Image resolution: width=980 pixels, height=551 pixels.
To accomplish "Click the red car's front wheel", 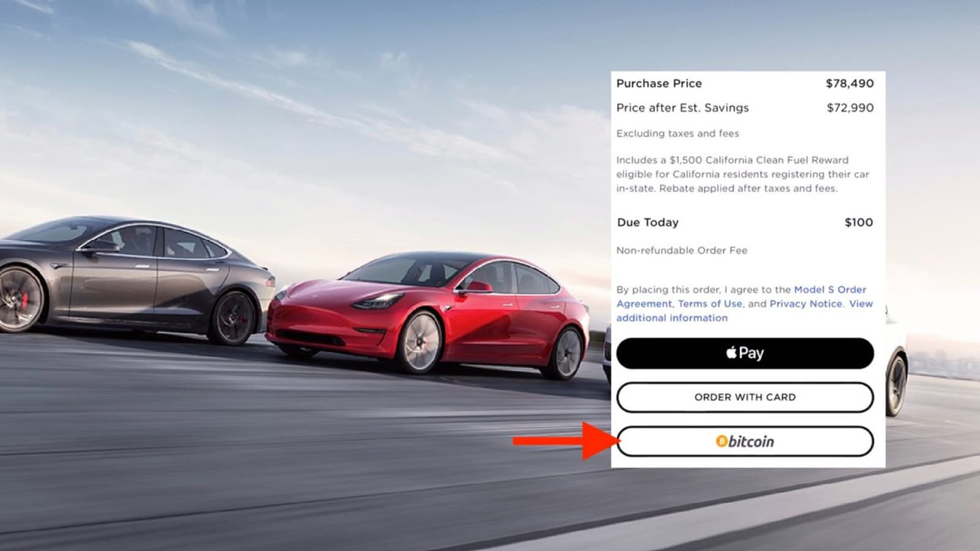I will [420, 342].
